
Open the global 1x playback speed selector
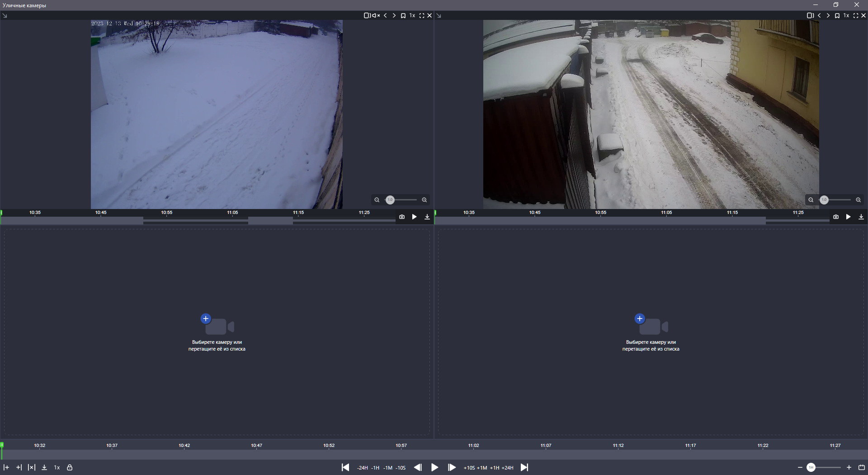coord(57,467)
